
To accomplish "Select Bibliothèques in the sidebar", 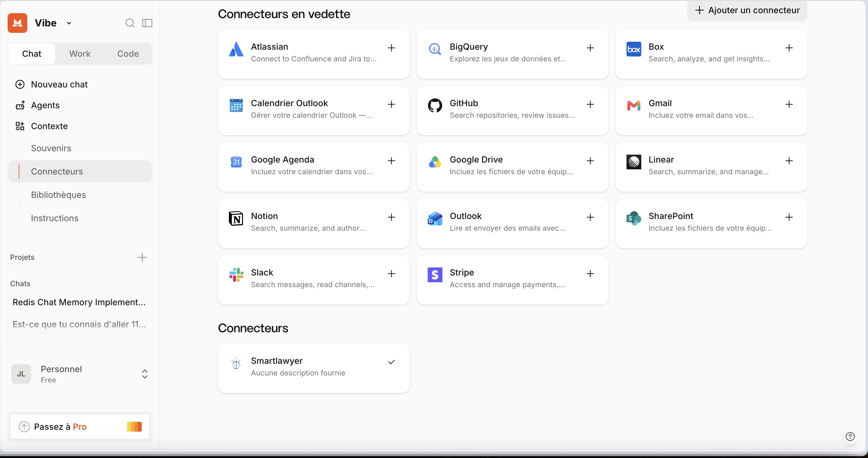I will (58, 195).
